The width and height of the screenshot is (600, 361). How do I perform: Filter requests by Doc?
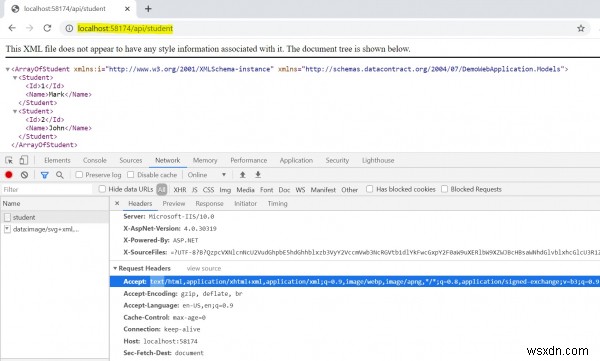284,189
